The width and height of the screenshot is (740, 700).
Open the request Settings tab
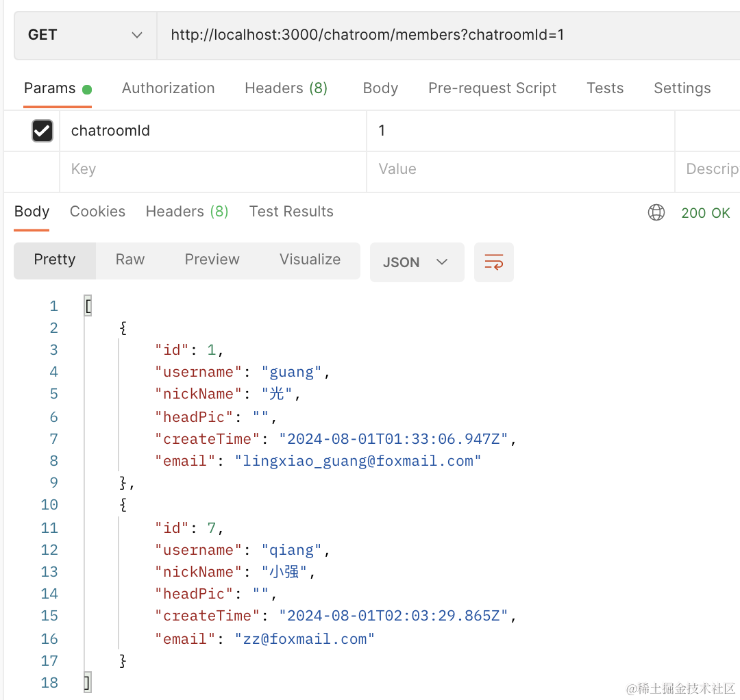[x=682, y=88]
